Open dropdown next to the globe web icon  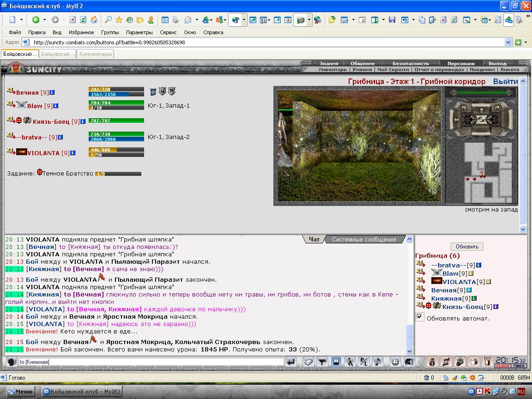pos(244,20)
